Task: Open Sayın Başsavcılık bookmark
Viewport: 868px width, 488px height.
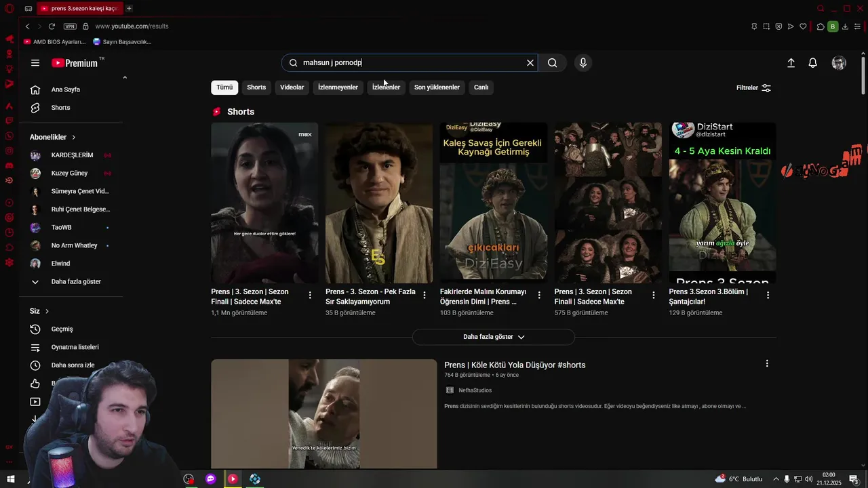Action: [x=122, y=41]
